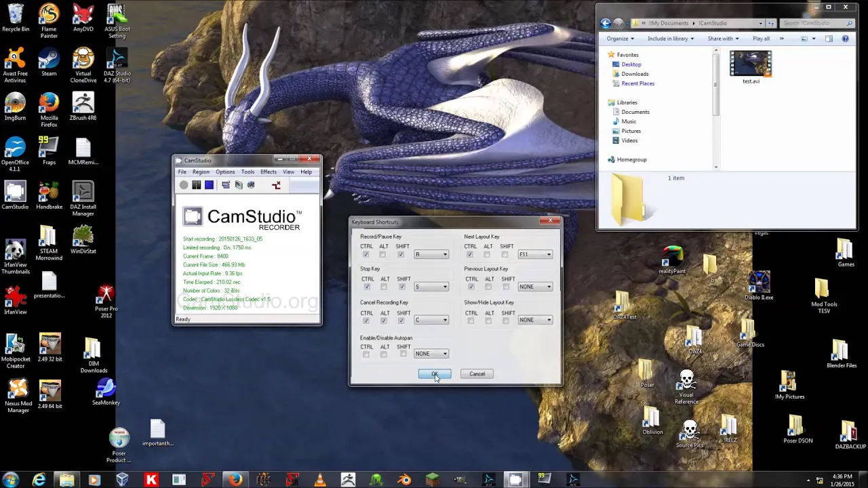Image resolution: width=868 pixels, height=488 pixels.
Task: Select the WinDirStat desktop icon
Action: 83,239
